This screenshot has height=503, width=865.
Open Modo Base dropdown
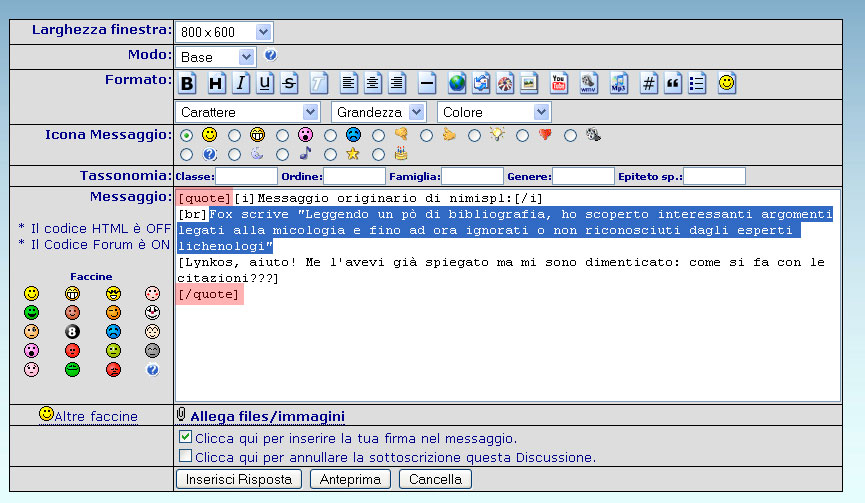click(215, 57)
